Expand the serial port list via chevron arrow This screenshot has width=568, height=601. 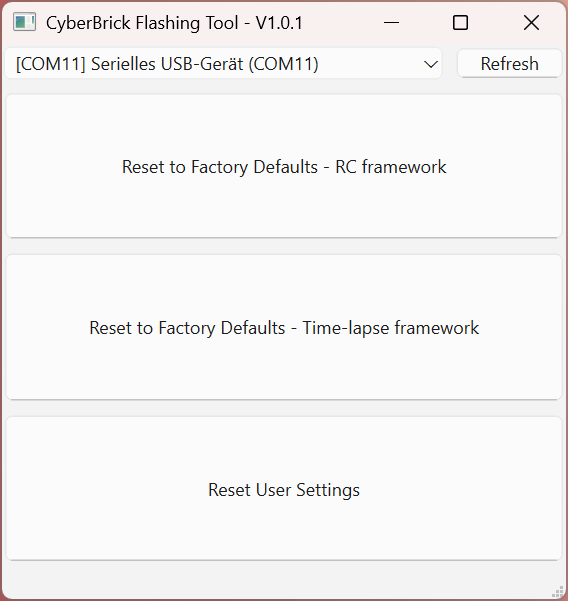coord(431,64)
